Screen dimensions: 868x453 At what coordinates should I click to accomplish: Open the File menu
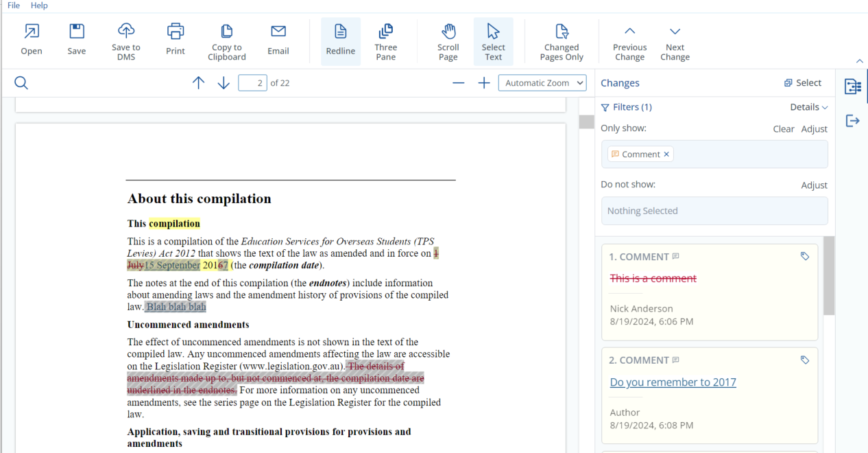[x=14, y=5]
